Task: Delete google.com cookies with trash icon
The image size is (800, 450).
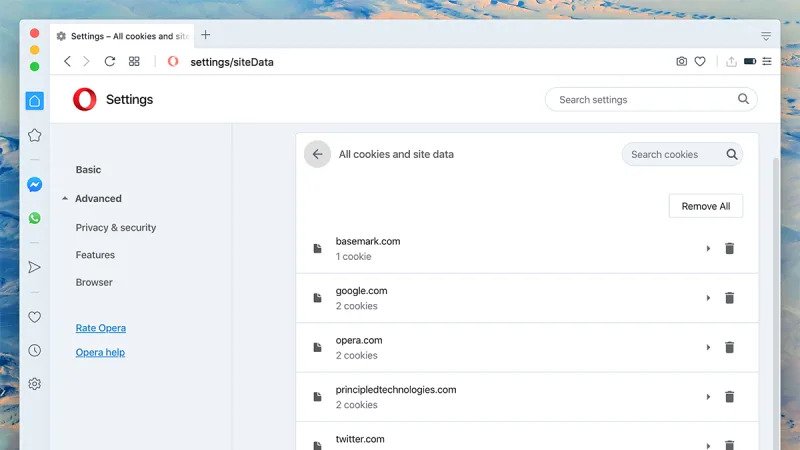Action: pyautogui.click(x=730, y=298)
